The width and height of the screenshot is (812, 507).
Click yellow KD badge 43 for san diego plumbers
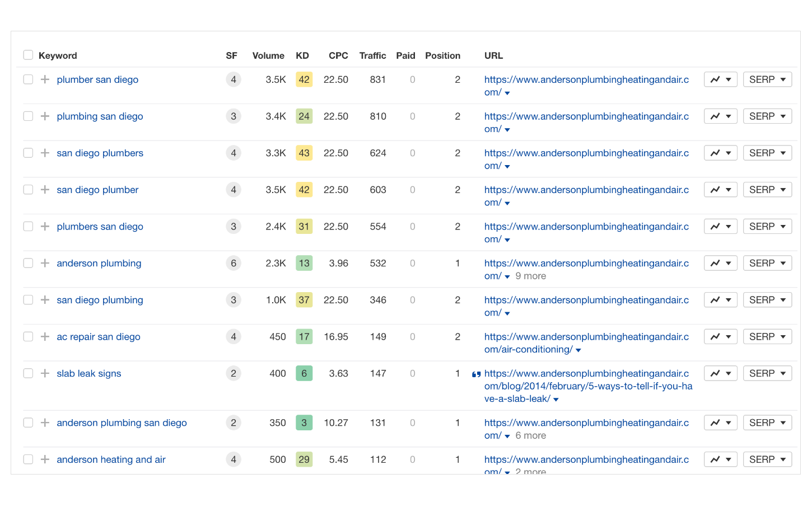tap(304, 153)
